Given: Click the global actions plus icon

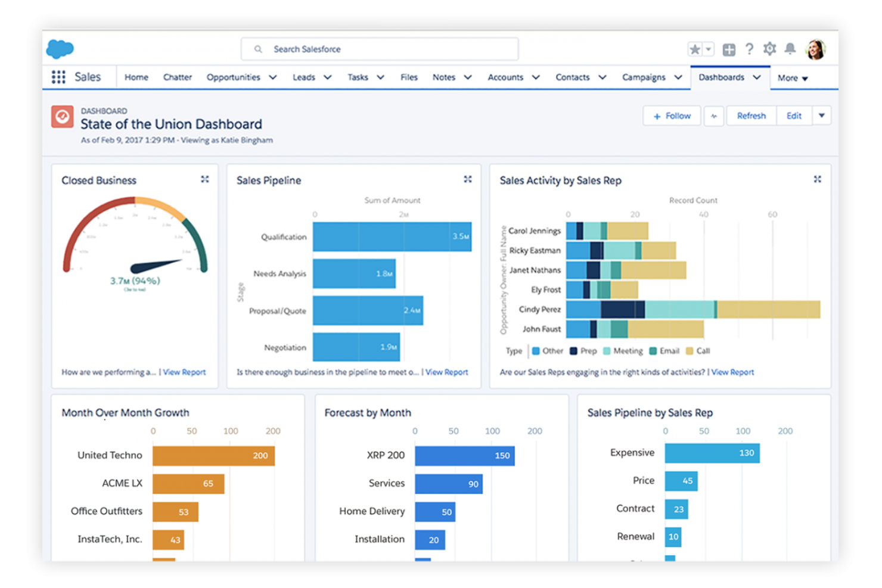Looking at the screenshot, I should click(729, 49).
